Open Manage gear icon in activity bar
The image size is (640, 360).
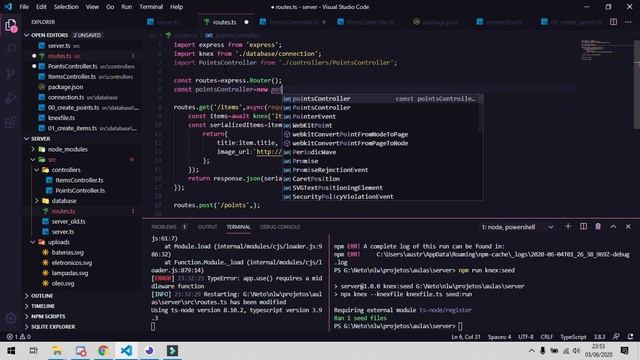click(x=11, y=318)
